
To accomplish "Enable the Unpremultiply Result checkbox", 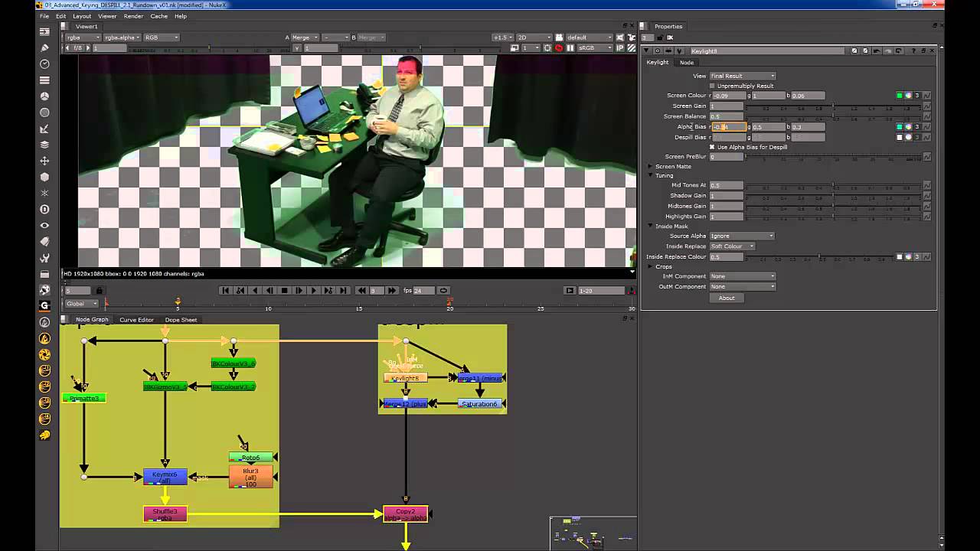I will [x=712, y=86].
